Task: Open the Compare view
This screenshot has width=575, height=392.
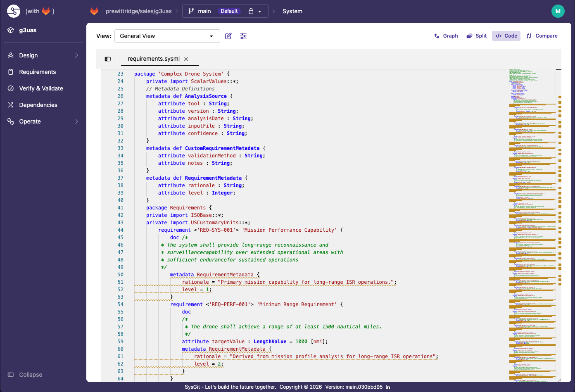Action: coord(542,36)
